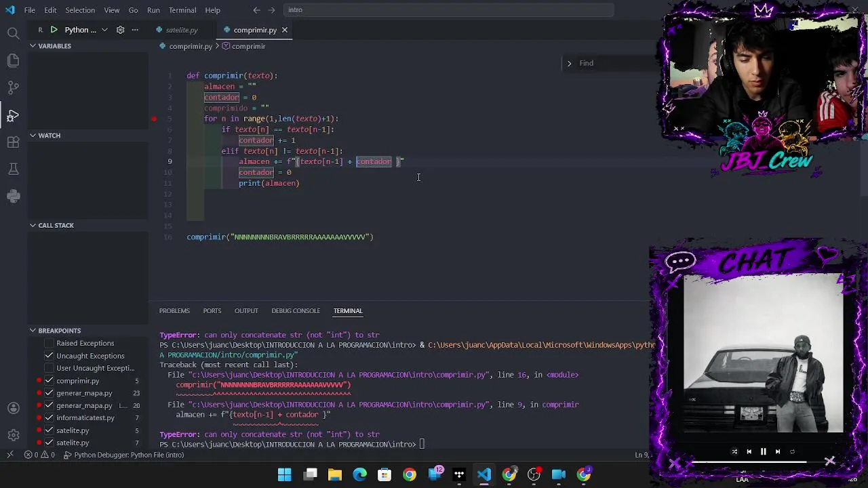The height and width of the screenshot is (488, 868).
Task: Open TIDAL app from the taskbar
Action: [x=460, y=474]
